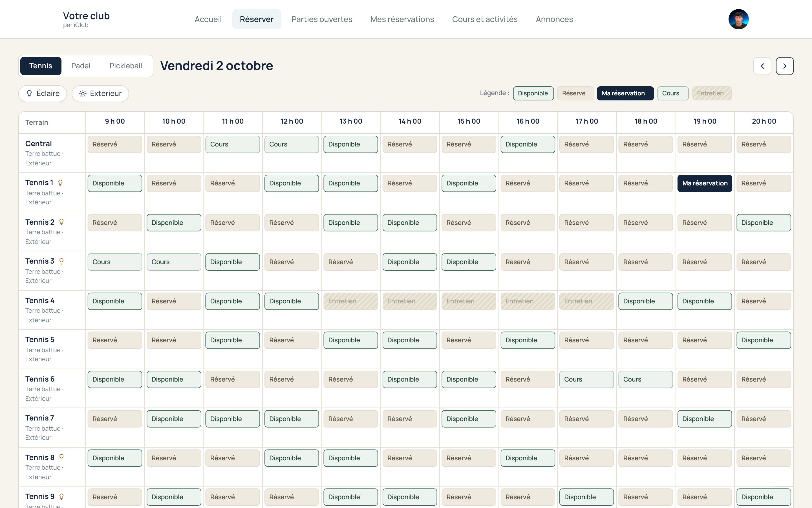Viewport: 812px width, 508px height.
Task: Switch to the Padel sport tab
Action: 81,66
